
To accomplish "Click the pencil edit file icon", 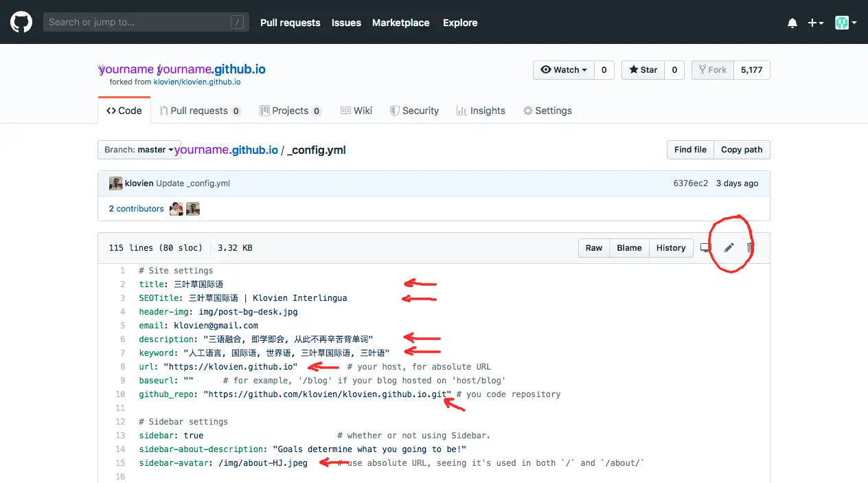I will (x=729, y=248).
